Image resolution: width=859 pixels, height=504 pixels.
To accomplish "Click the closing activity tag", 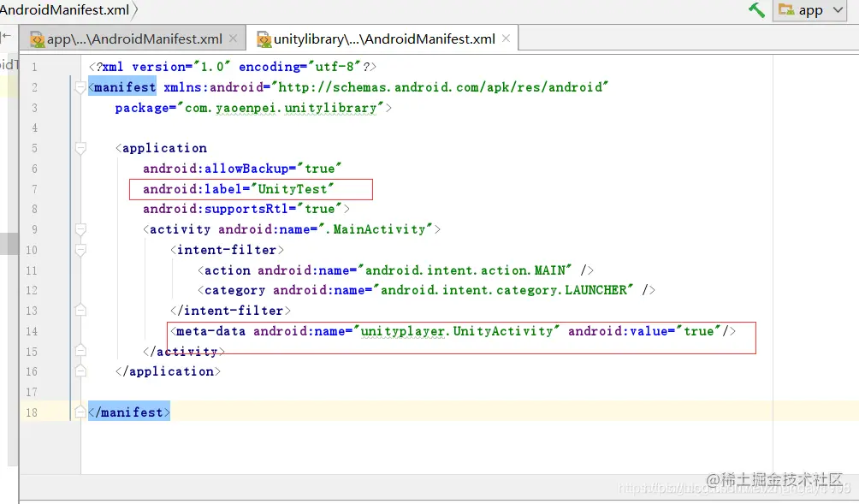I will pyautogui.click(x=184, y=351).
